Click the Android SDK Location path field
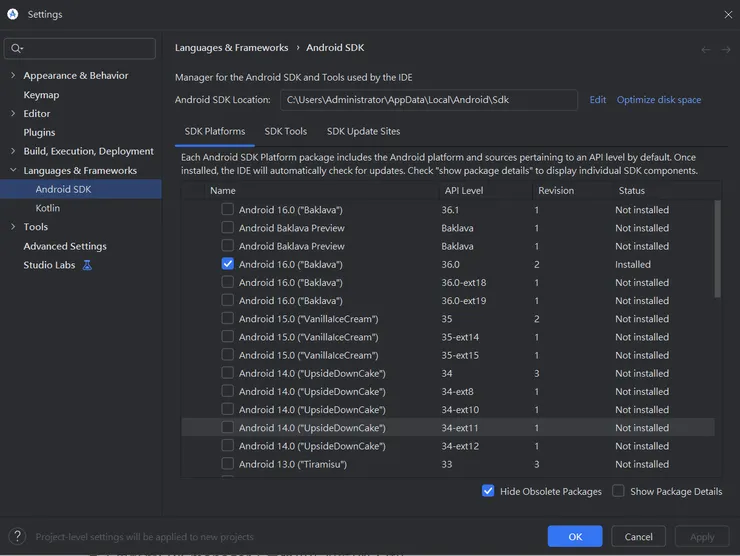This screenshot has height=556, width=740. click(428, 100)
